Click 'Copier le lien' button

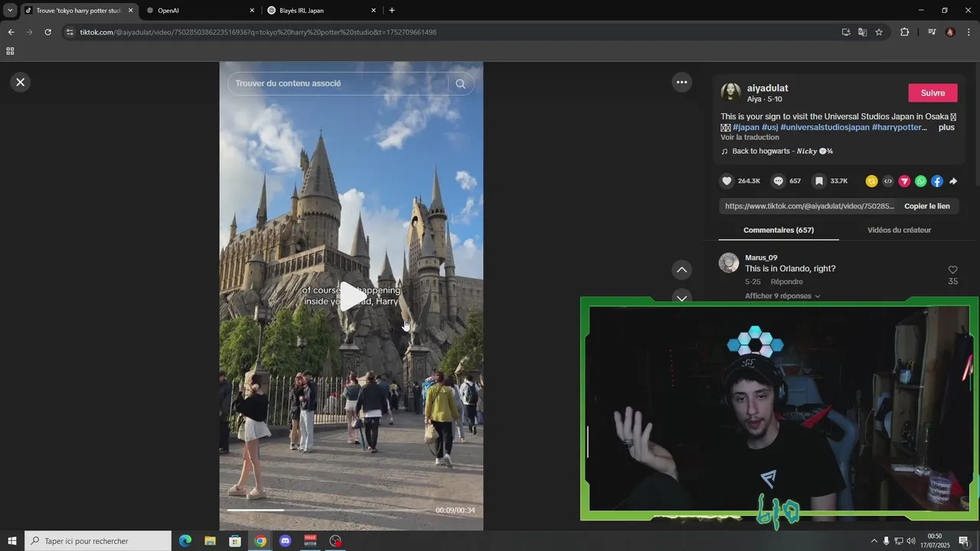coord(926,206)
